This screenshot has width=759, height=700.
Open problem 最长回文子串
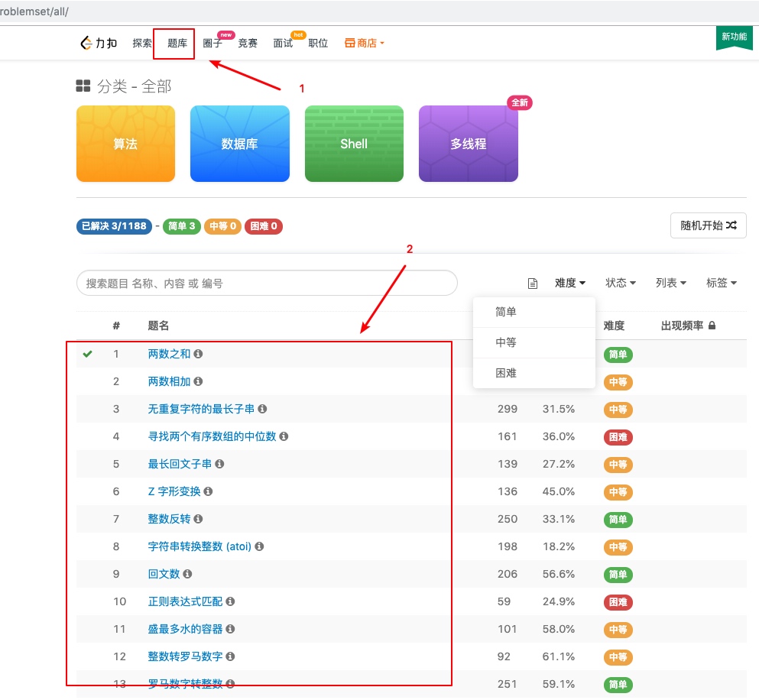click(180, 464)
